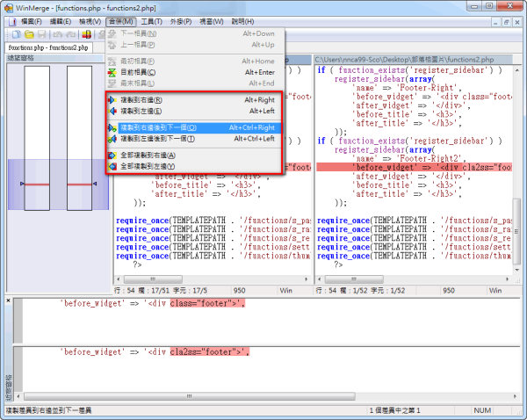This screenshot has height=420, width=527.
Task: Click the Open folder toolbar icon
Action: point(27,34)
